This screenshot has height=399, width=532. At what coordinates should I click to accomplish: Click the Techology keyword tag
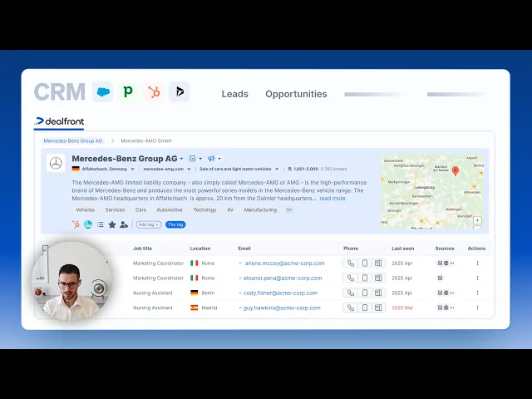[x=204, y=210]
